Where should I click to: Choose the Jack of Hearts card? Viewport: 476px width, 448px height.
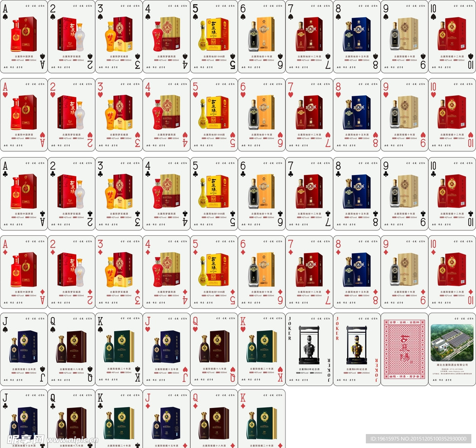(167, 349)
